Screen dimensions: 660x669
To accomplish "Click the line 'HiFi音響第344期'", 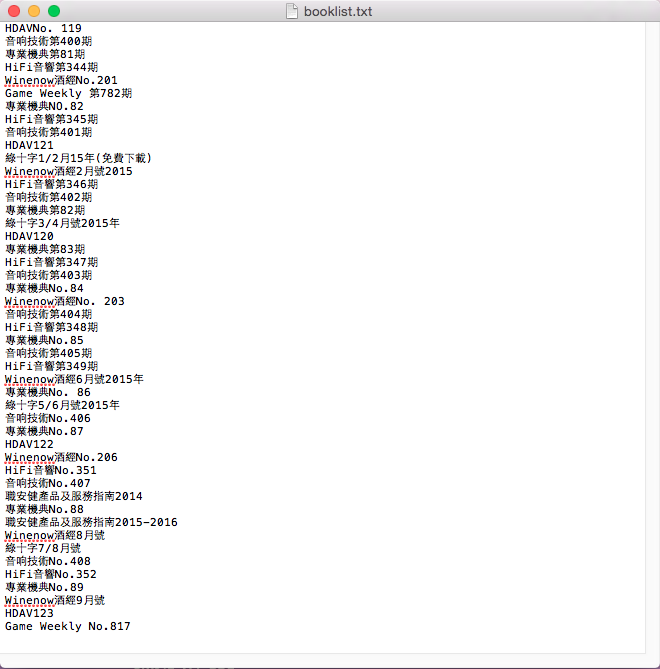I will (x=52, y=67).
